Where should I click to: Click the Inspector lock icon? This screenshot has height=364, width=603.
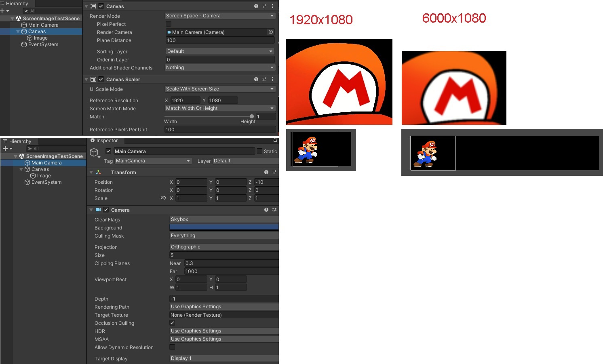tap(275, 140)
